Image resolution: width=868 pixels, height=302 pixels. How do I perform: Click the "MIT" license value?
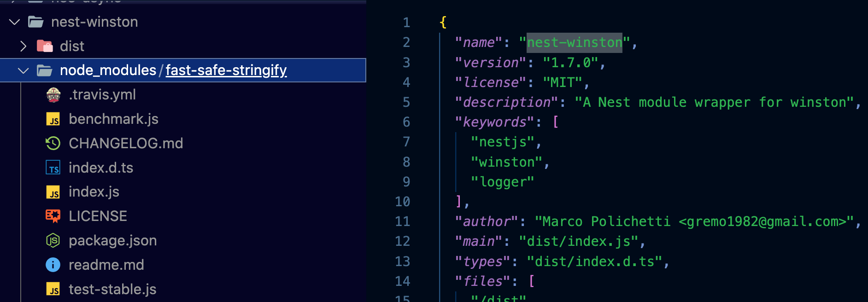point(563,82)
